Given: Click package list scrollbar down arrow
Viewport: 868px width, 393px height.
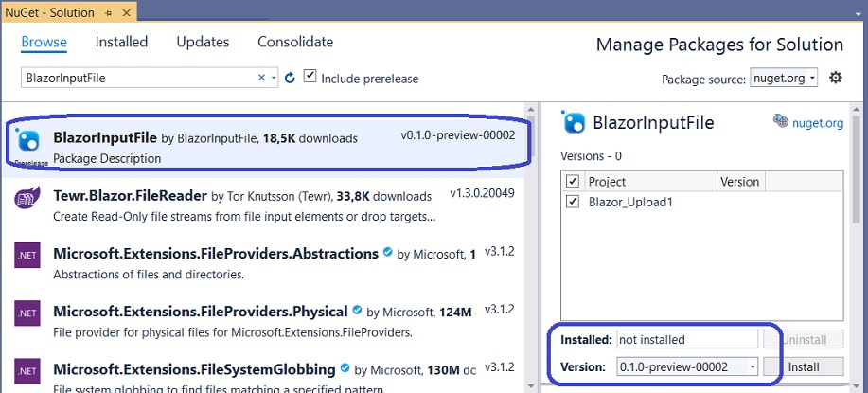Looking at the screenshot, I should tap(530, 385).
